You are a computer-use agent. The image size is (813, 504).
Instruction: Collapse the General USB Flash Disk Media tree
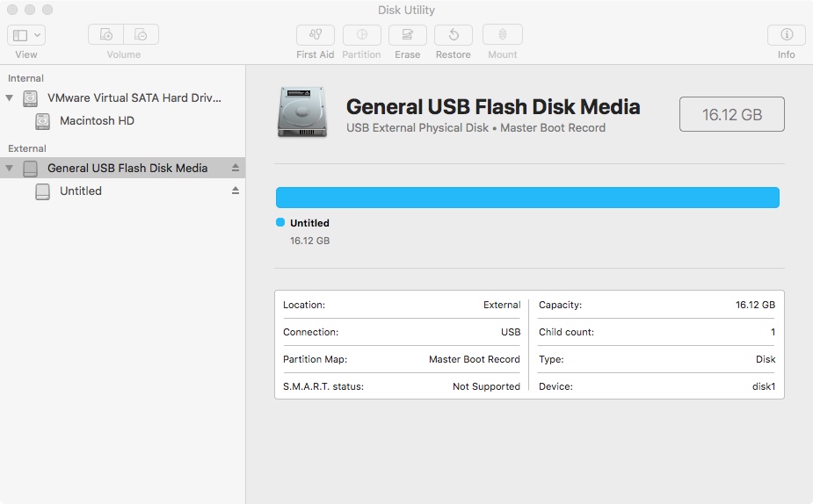click(x=10, y=168)
